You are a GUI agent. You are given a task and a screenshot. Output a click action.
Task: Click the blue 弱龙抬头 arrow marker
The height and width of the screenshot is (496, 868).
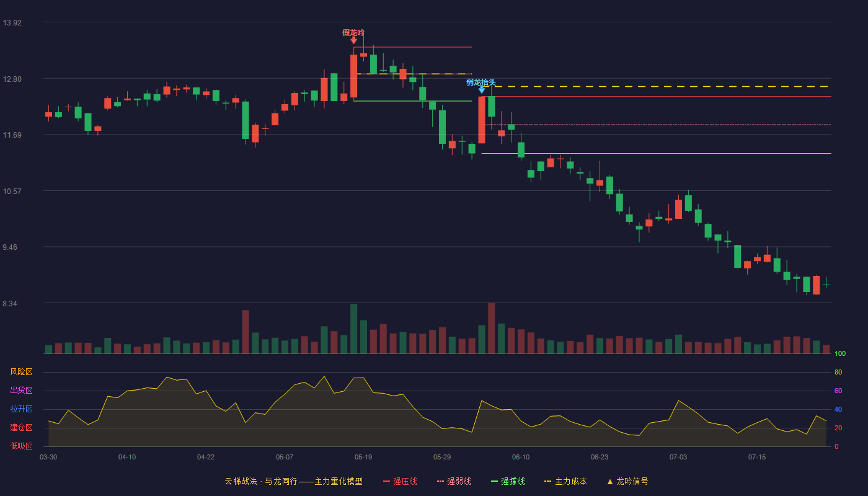482,90
